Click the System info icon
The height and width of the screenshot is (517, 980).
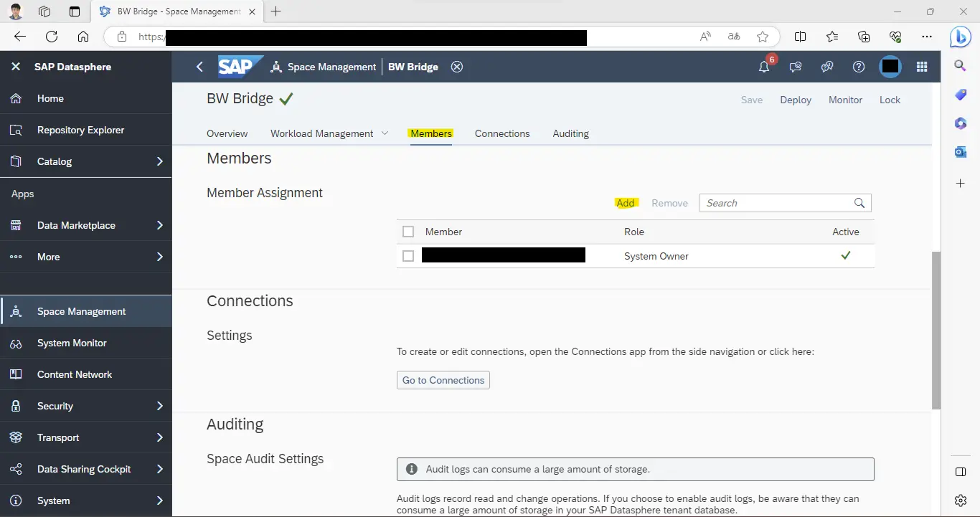point(16,501)
